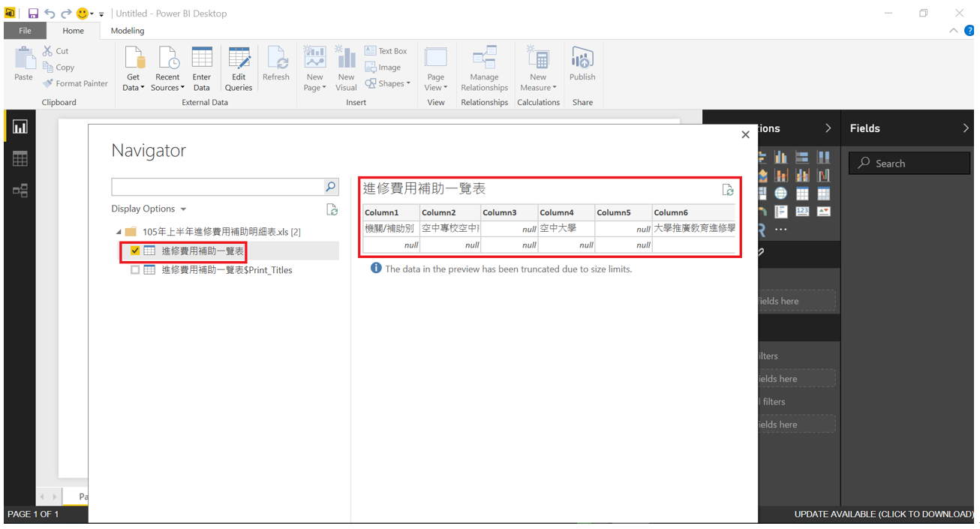Insert a Text Box

coord(386,51)
